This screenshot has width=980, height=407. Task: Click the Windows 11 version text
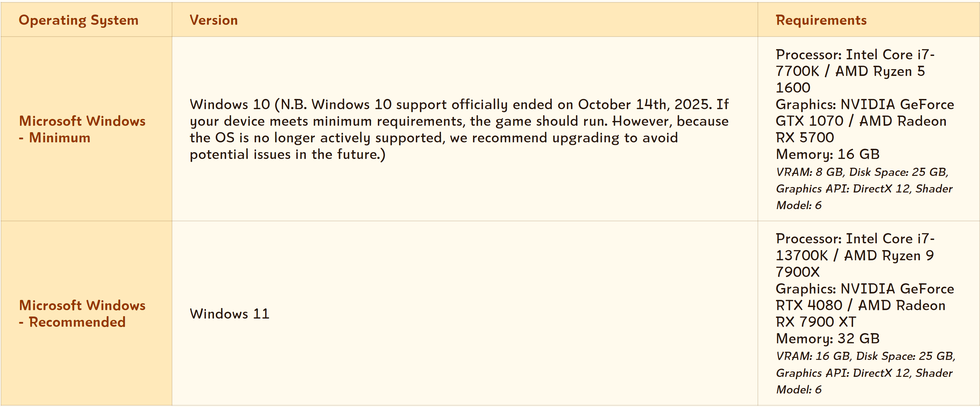click(229, 314)
